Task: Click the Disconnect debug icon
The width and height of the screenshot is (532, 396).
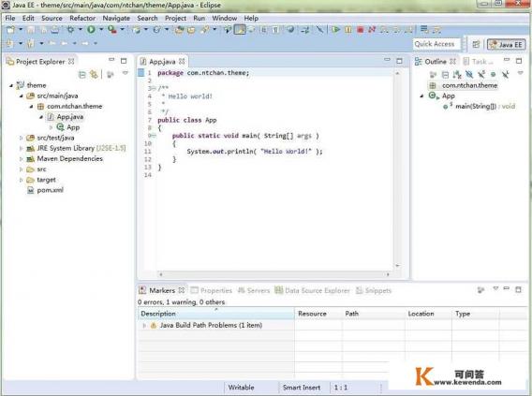Action: (372, 30)
